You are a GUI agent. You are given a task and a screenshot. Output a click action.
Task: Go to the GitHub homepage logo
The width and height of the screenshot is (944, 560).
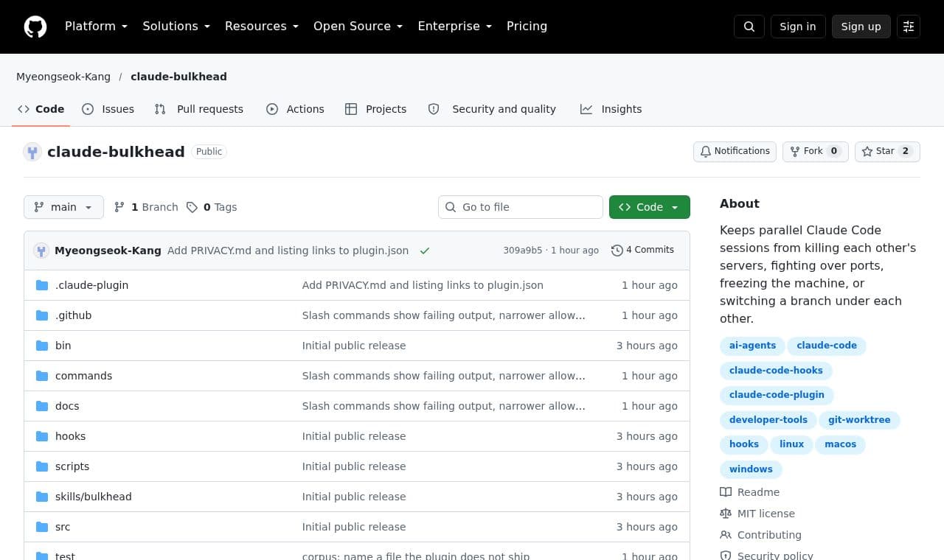point(35,27)
